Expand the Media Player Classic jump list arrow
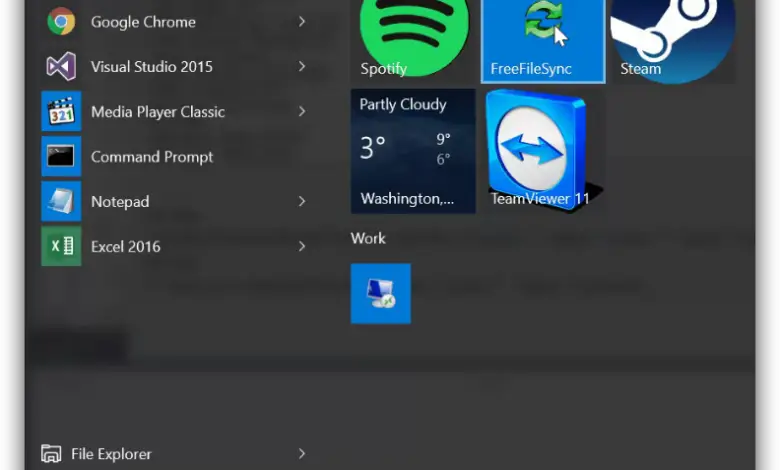Image resolution: width=780 pixels, height=470 pixels. (x=301, y=111)
